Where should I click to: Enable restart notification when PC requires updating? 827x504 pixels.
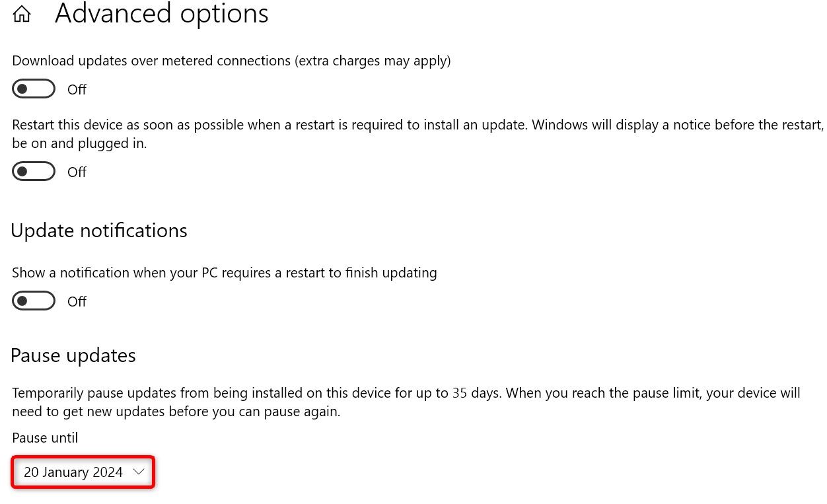coord(34,301)
